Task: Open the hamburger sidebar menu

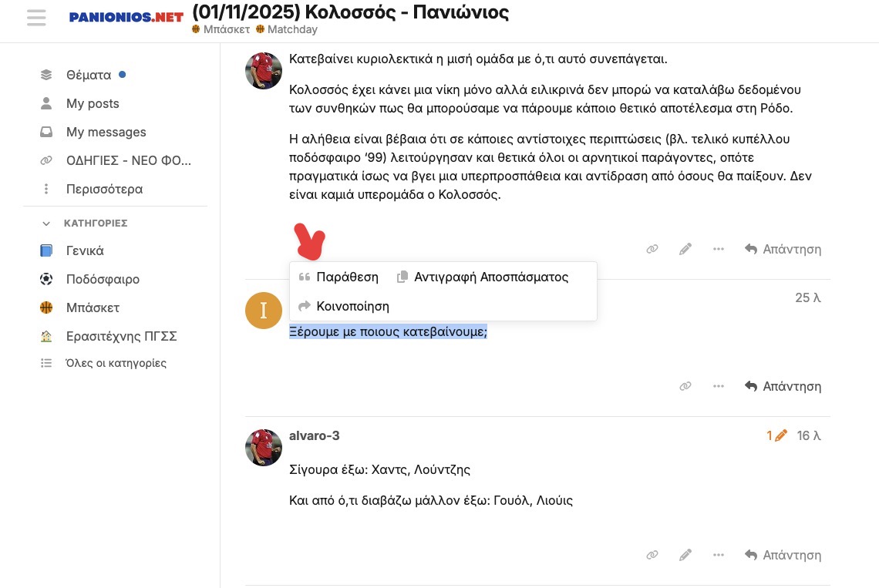Action: tap(36, 18)
